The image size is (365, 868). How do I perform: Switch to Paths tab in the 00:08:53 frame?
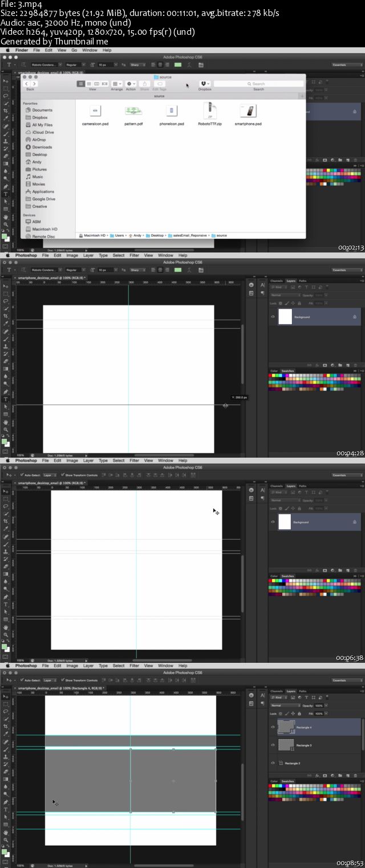click(302, 691)
